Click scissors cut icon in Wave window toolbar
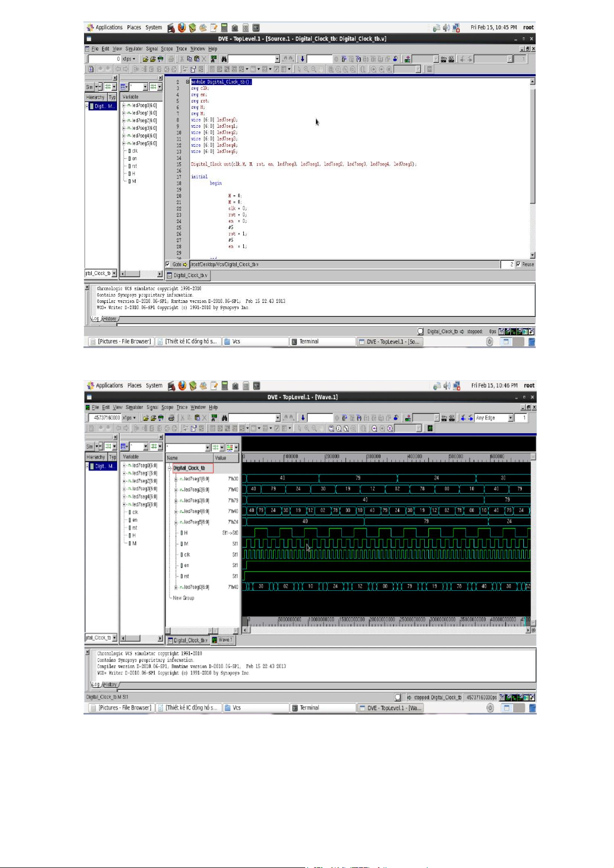 point(181,418)
